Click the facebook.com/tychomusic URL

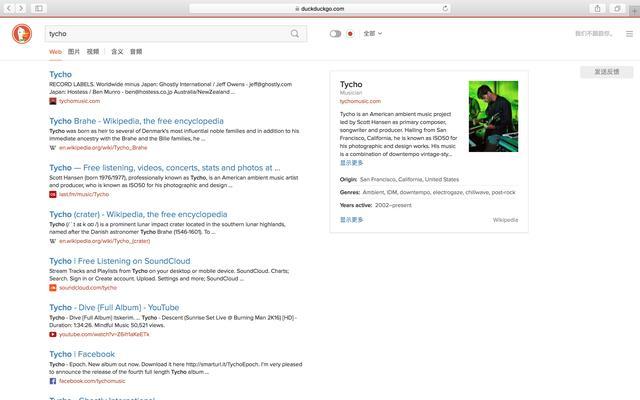92,381
